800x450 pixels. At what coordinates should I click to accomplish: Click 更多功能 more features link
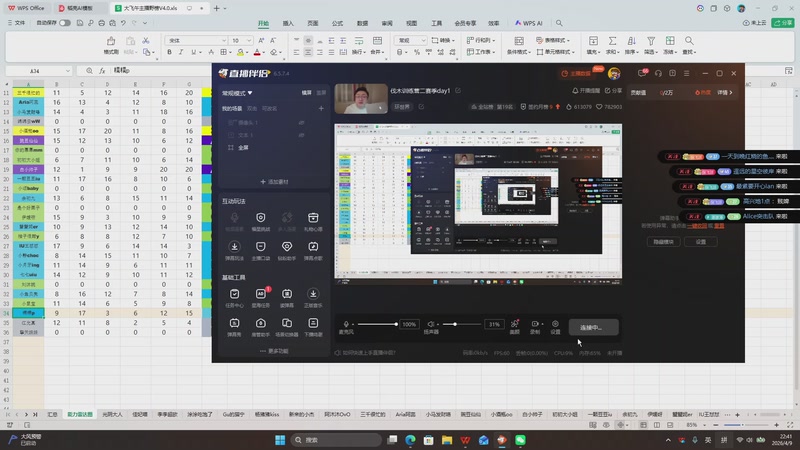274,351
